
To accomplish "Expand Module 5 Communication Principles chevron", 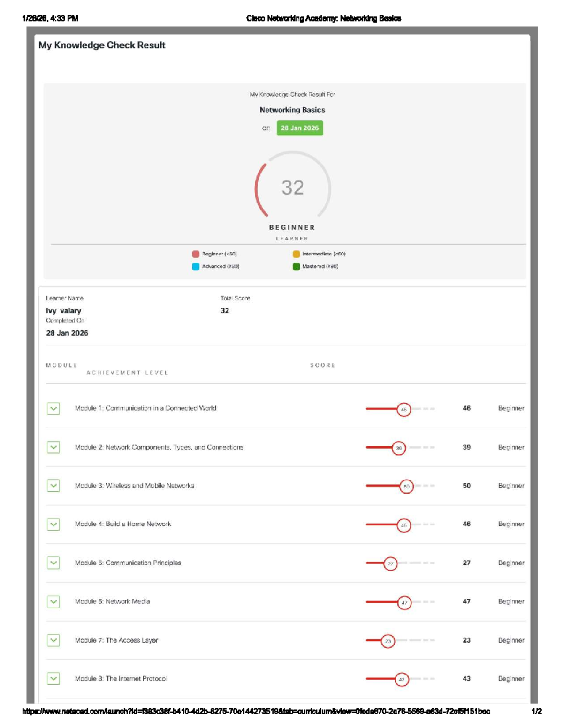I will 53,563.
